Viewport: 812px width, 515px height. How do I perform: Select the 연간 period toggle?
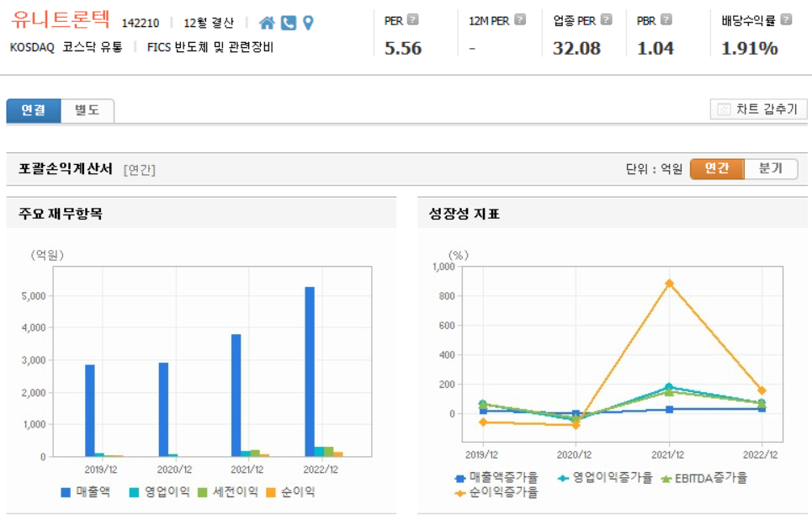(719, 168)
